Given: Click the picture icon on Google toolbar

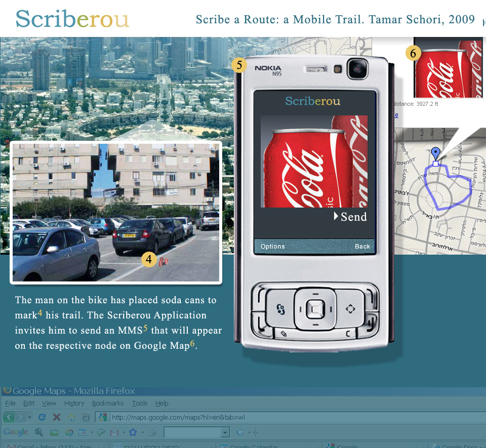Looking at the screenshot, I should (54, 432).
